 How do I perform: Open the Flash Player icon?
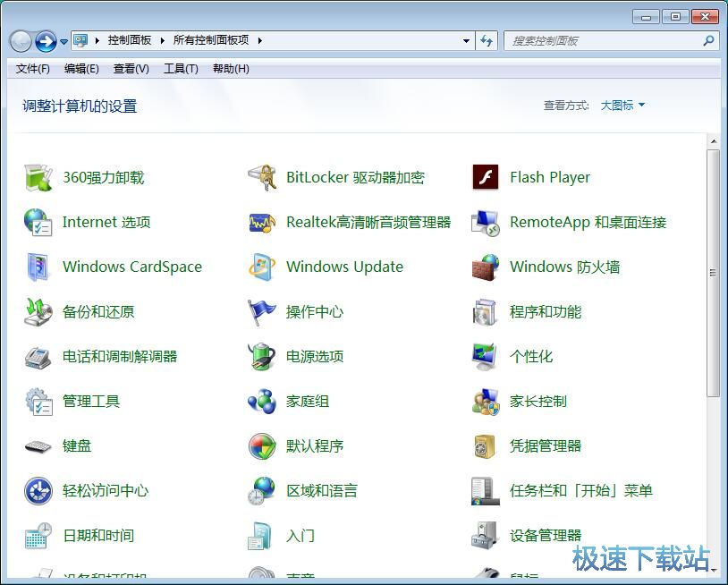[486, 177]
